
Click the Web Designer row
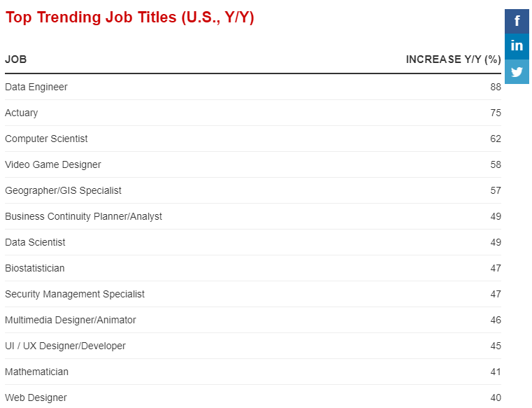pyautogui.click(x=36, y=398)
